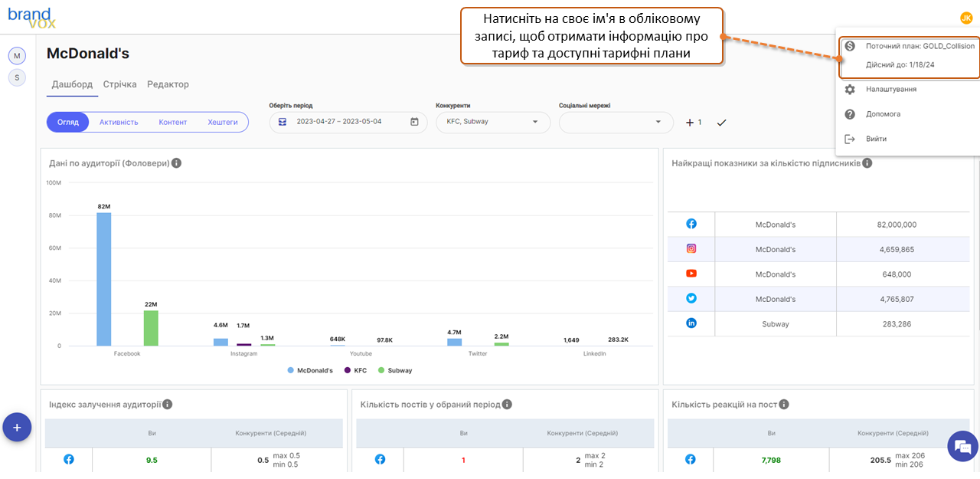This screenshot has width=980, height=479.
Task: Toggle Subway series in chart legend
Action: [395, 370]
